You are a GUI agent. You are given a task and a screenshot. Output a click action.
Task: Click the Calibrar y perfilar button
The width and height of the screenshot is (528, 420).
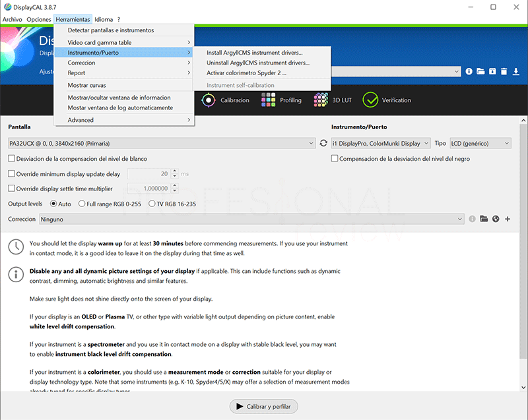tap(263, 406)
